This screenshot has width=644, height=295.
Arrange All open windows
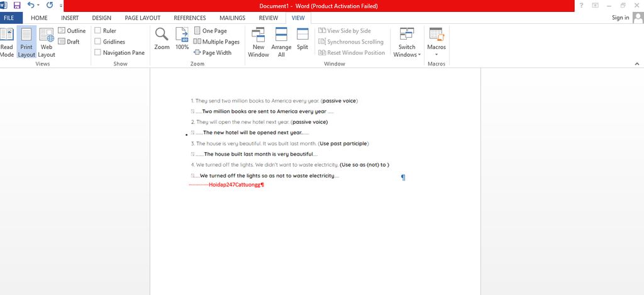[x=281, y=42]
